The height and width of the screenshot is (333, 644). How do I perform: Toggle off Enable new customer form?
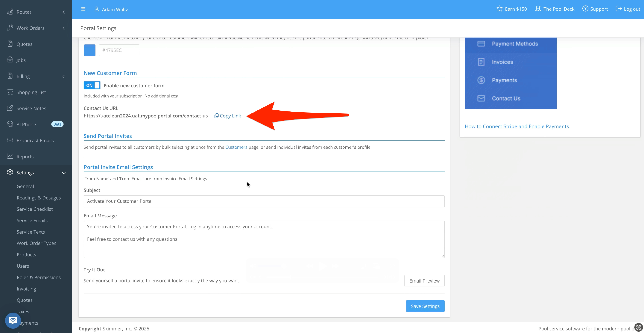coord(92,85)
